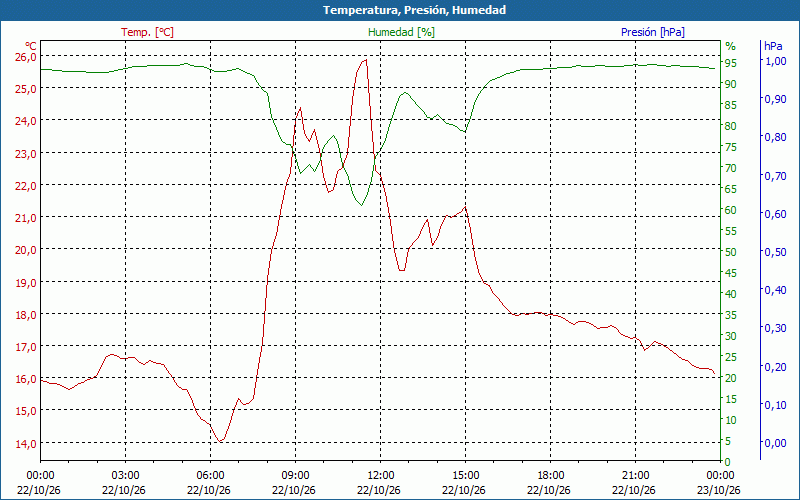The width and height of the screenshot is (800, 500).
Task: Click the red 'Temp. [°C]' legend label
Action: [147, 32]
